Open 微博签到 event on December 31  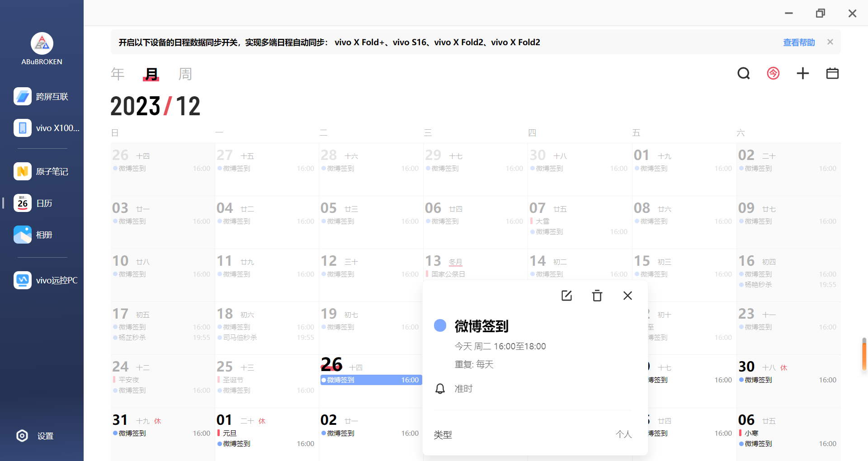click(161, 433)
